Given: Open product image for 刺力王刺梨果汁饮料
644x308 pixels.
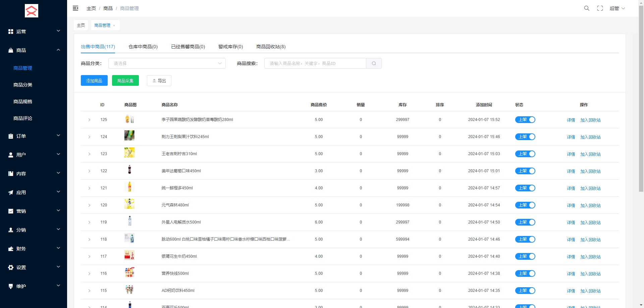Looking at the screenshot, I should (129, 135).
